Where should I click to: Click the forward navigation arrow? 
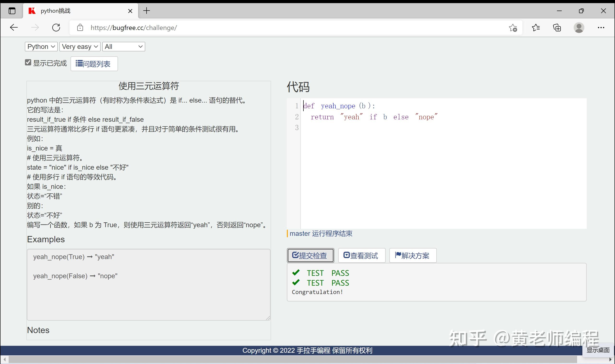tap(35, 28)
